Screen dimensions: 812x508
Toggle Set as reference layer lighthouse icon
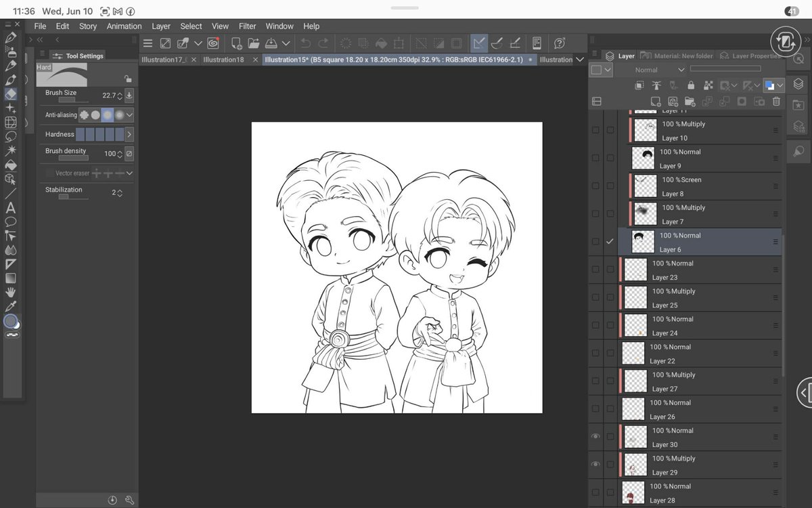(656, 85)
